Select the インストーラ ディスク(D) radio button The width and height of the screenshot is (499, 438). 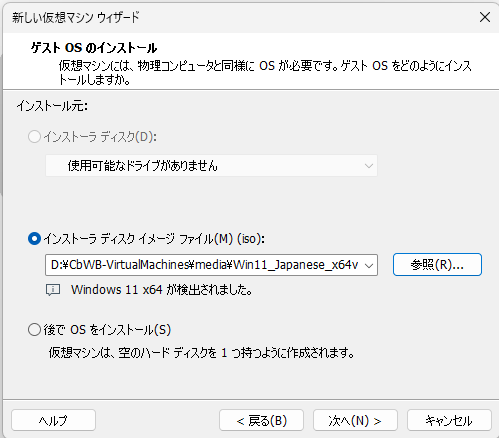pyautogui.click(x=34, y=137)
